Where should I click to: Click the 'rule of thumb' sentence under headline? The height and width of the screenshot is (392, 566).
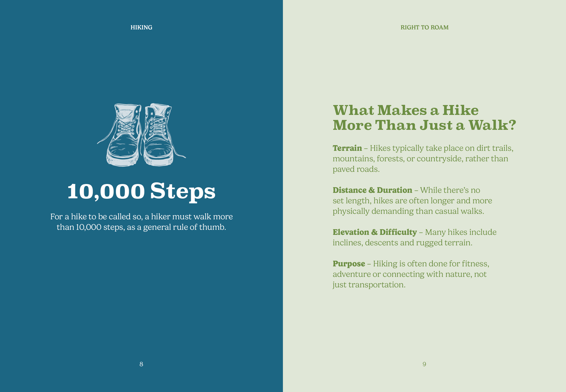141,227
